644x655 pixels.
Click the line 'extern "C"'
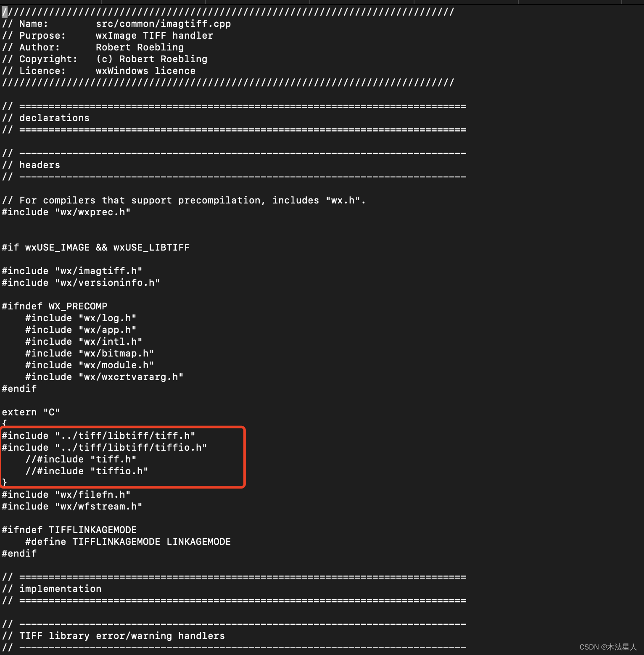tap(31, 412)
